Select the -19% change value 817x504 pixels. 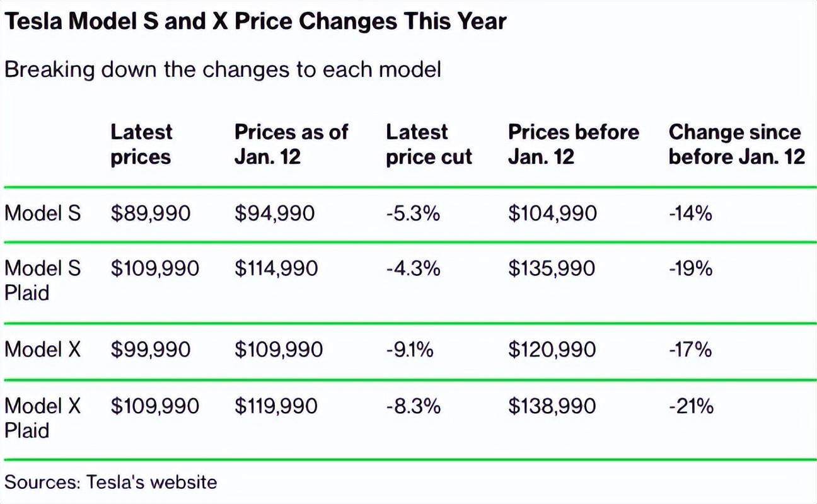pos(690,269)
